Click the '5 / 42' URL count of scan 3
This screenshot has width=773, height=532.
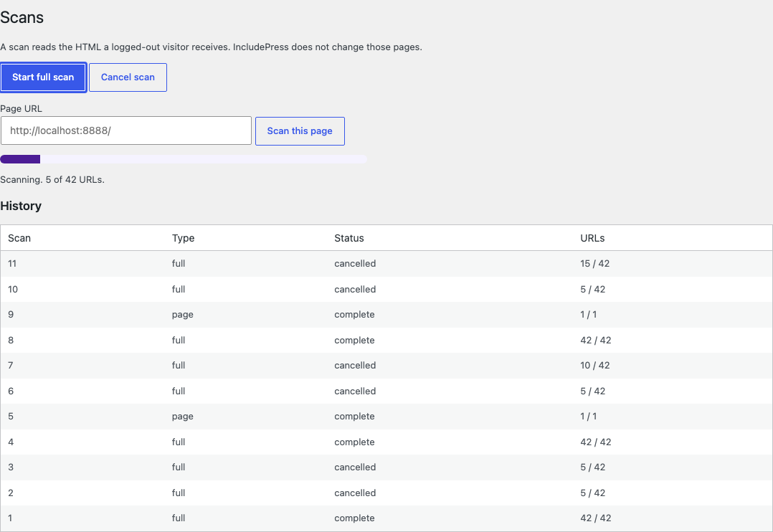tap(593, 467)
